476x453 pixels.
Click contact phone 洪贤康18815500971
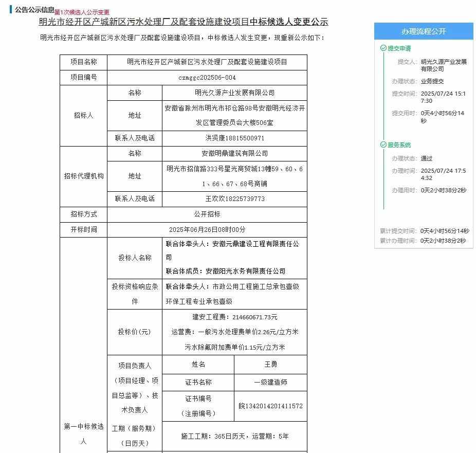point(234,138)
